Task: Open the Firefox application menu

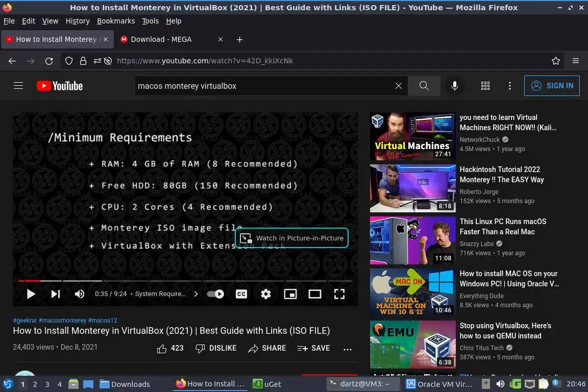Action: tap(576, 61)
